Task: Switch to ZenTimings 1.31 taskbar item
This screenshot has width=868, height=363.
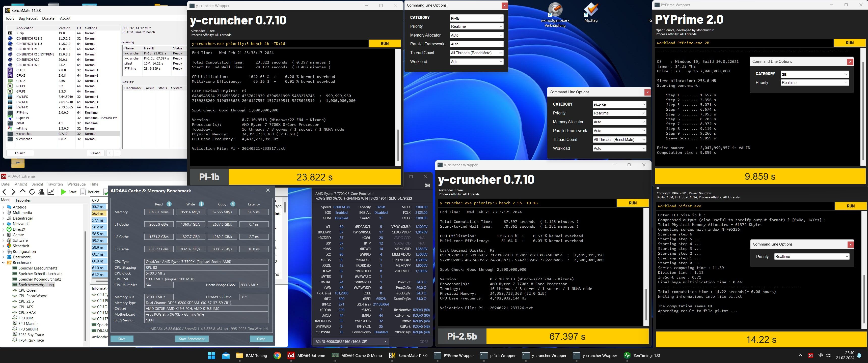Action: point(642,355)
